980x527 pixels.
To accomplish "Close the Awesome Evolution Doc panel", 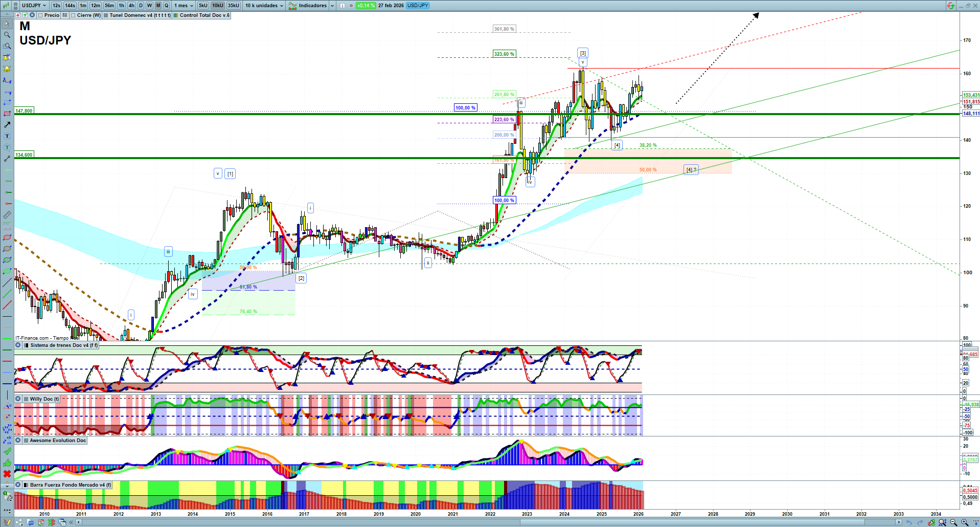I will click(x=18, y=441).
